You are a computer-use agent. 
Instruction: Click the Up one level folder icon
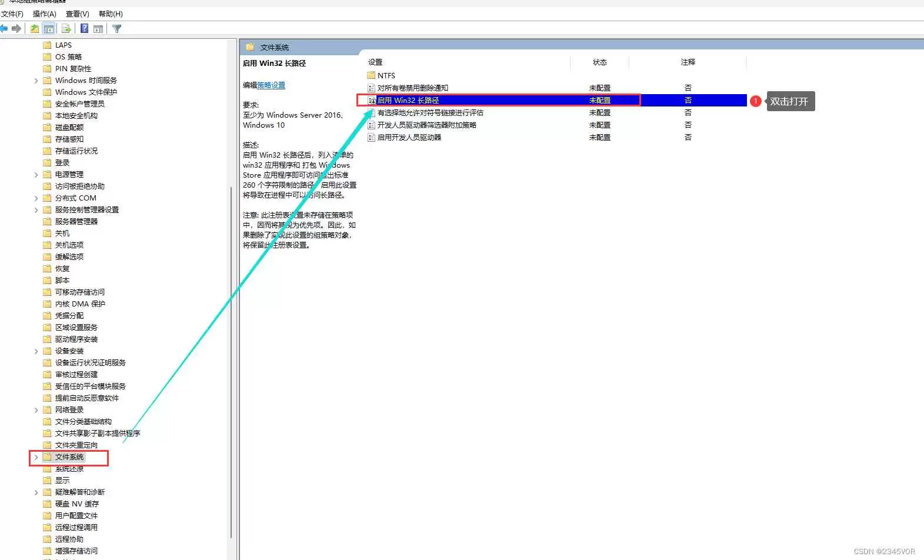(35, 28)
